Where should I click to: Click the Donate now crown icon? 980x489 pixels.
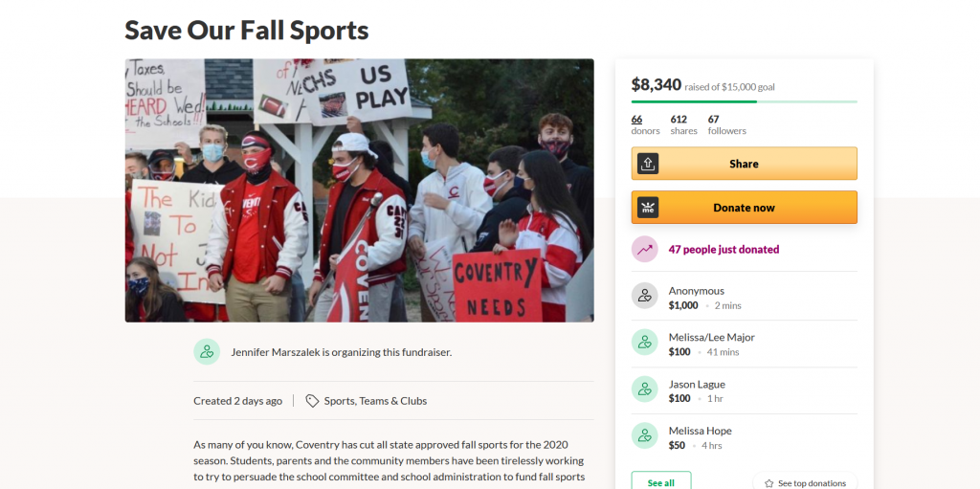[648, 208]
